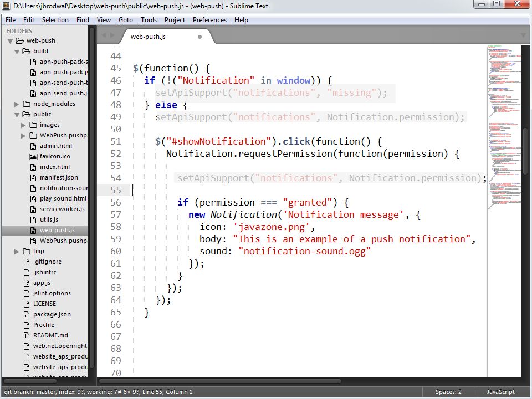
Task: Click folded setApiSupport code on line 47
Action: pyautogui.click(x=271, y=93)
